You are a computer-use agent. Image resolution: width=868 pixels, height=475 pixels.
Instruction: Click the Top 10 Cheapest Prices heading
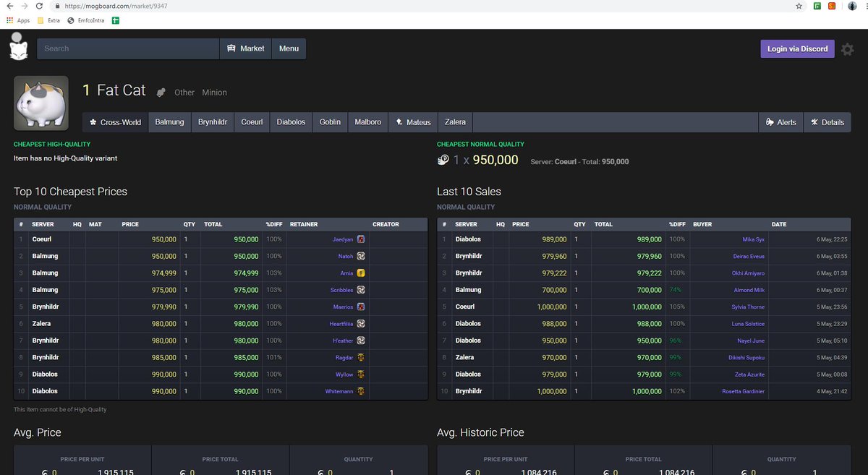tap(70, 192)
